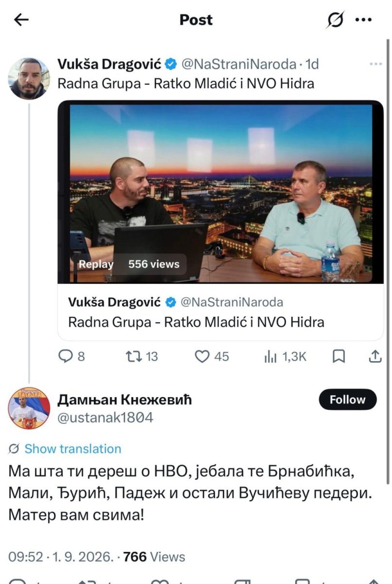Go back using the left arrow
Screen dimensions: 392x584
pyautogui.click(x=21, y=20)
